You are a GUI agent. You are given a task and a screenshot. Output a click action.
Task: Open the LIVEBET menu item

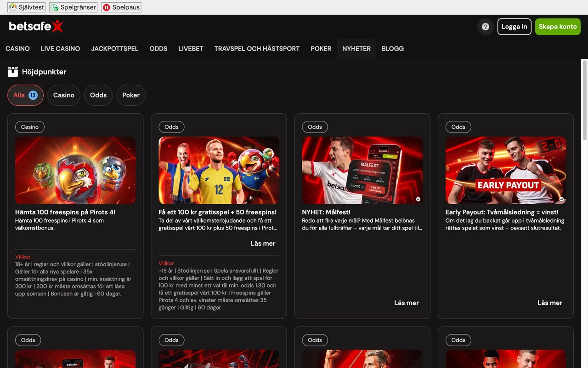tap(191, 49)
